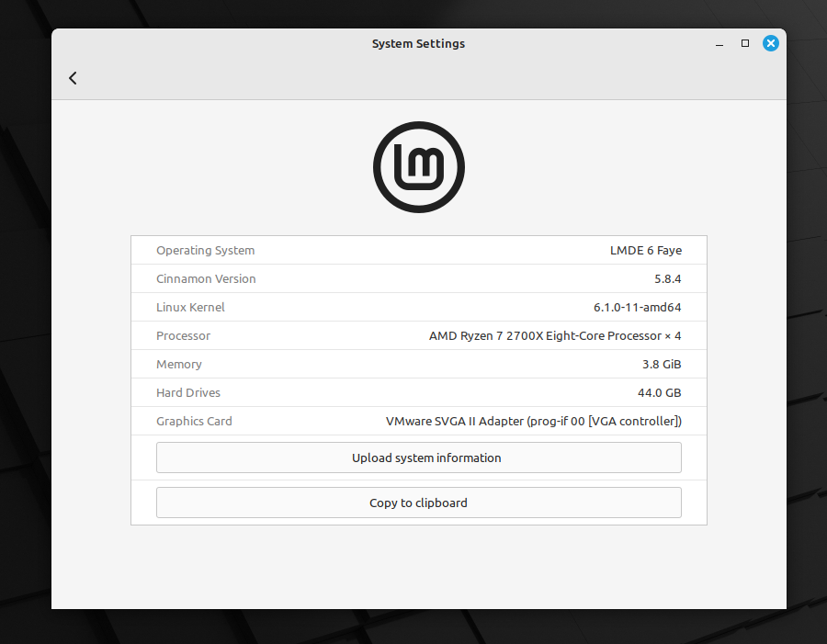Image resolution: width=827 pixels, height=644 pixels.
Task: Click the back arrow to return to settings
Action: (x=73, y=78)
